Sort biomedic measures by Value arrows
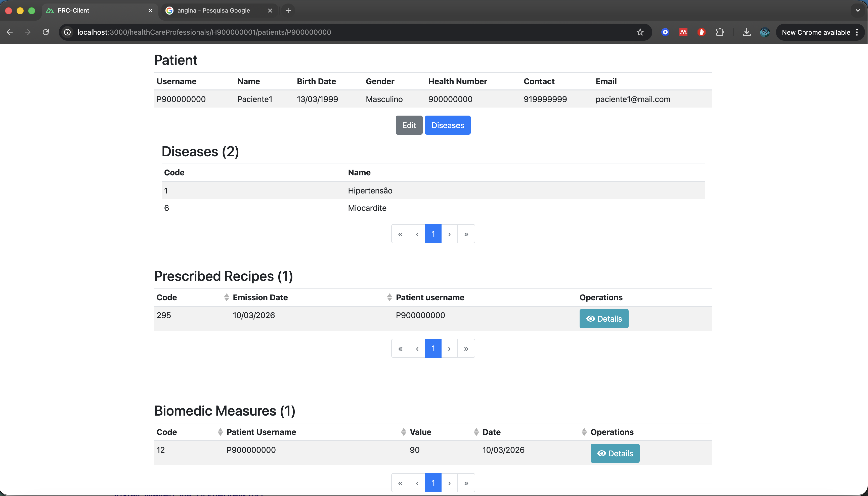The image size is (868, 496). (x=476, y=432)
